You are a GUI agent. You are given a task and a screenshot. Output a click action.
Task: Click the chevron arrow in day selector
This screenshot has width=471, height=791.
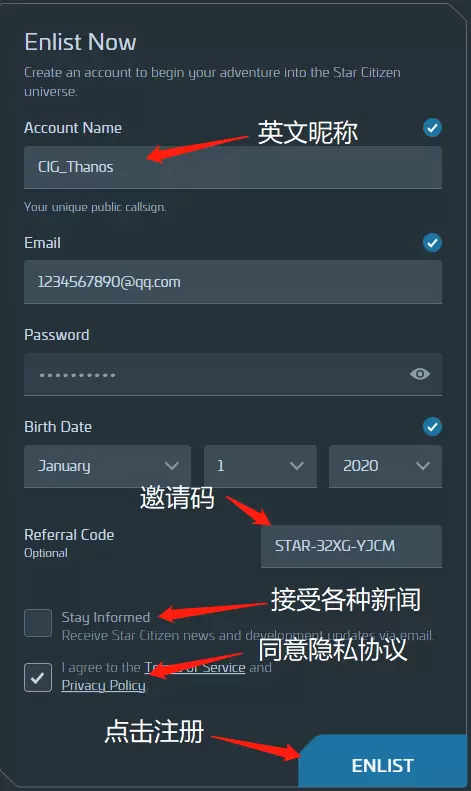pos(297,466)
